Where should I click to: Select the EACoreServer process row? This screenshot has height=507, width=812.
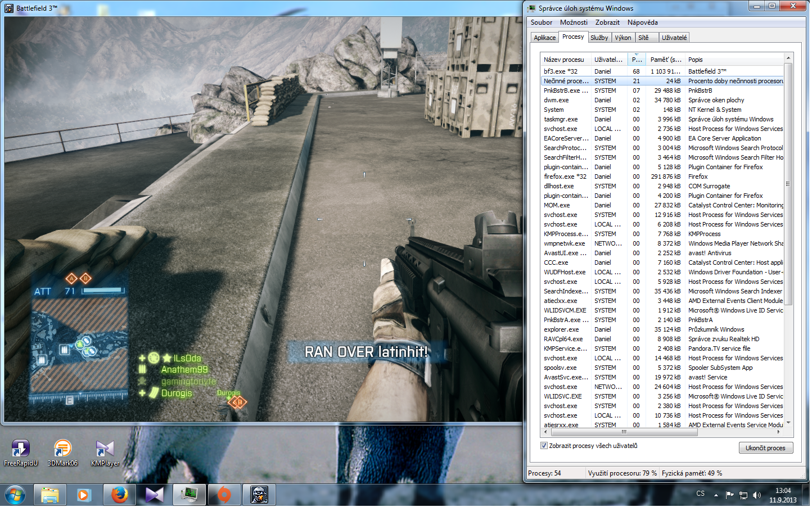662,138
